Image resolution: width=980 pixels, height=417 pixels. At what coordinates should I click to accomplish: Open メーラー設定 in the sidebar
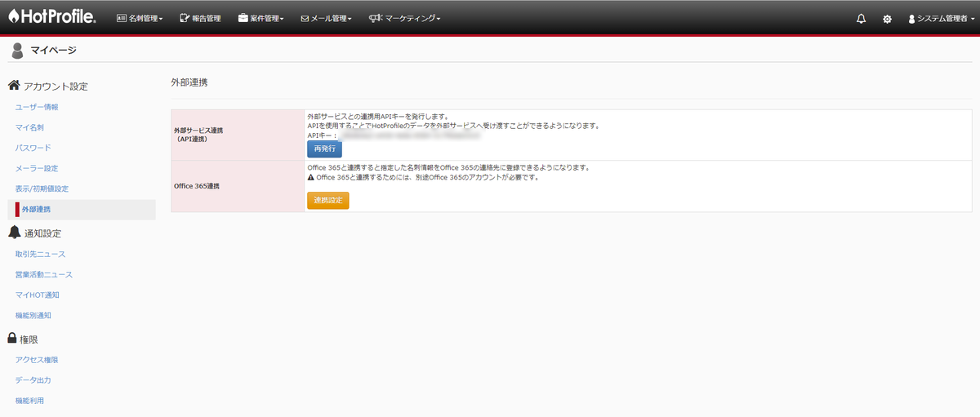click(37, 168)
